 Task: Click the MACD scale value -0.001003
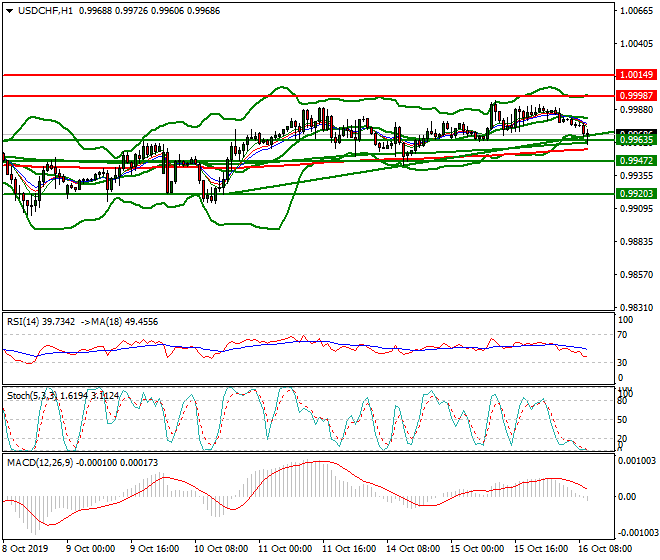(636, 533)
